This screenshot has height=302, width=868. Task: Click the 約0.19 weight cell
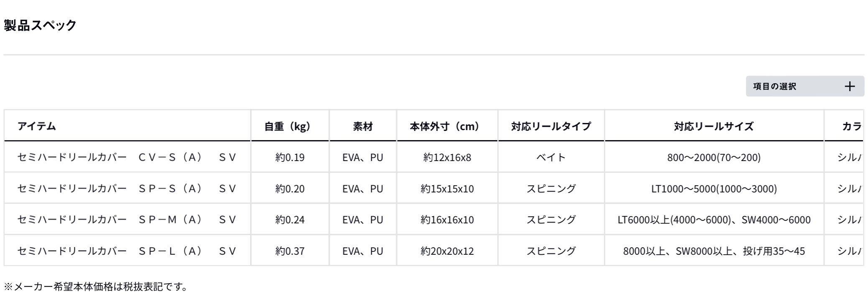pyautogui.click(x=290, y=157)
